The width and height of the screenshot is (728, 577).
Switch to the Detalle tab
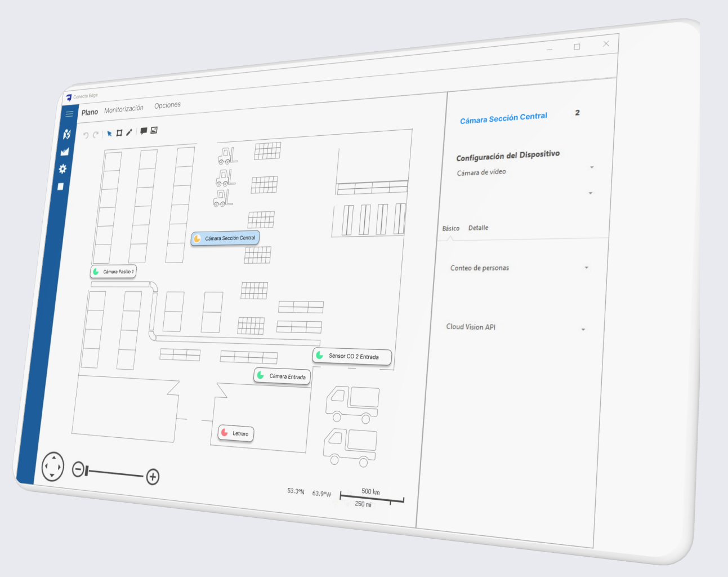pos(478,228)
